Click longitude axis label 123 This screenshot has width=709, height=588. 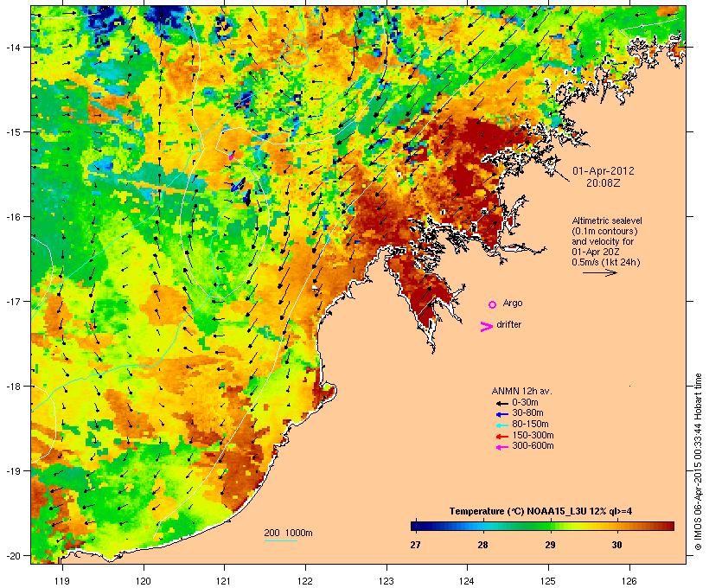tap(386, 581)
